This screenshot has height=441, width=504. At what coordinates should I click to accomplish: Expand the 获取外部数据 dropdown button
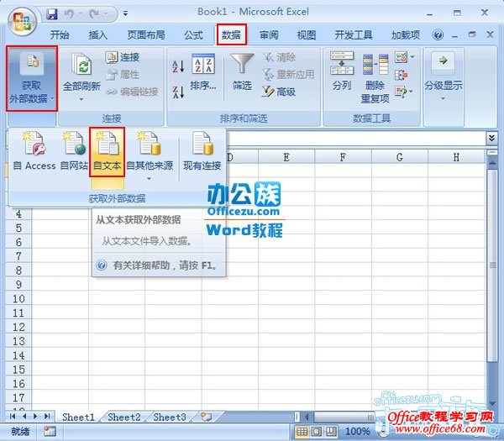point(32,78)
